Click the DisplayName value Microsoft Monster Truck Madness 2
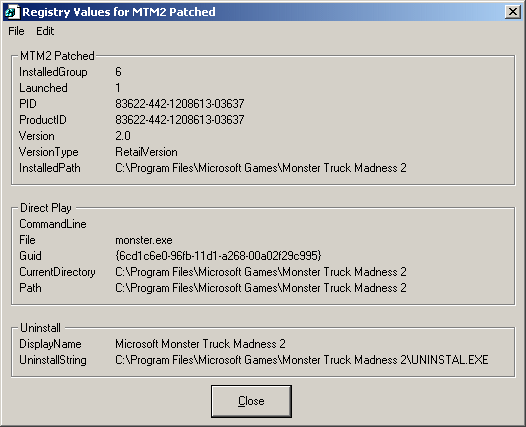 coord(200,344)
